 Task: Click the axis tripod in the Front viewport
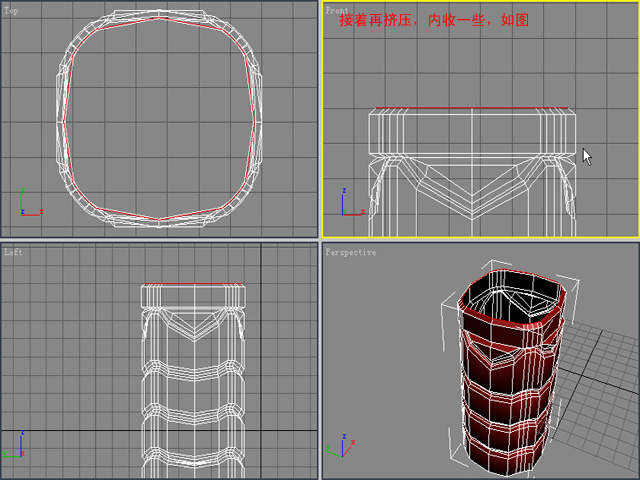coord(353,202)
